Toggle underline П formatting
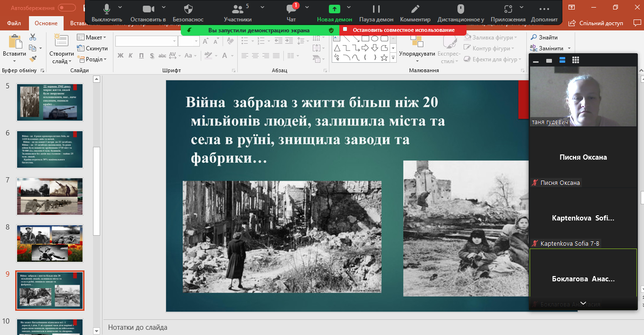The height and width of the screenshot is (335, 644). 141,56
